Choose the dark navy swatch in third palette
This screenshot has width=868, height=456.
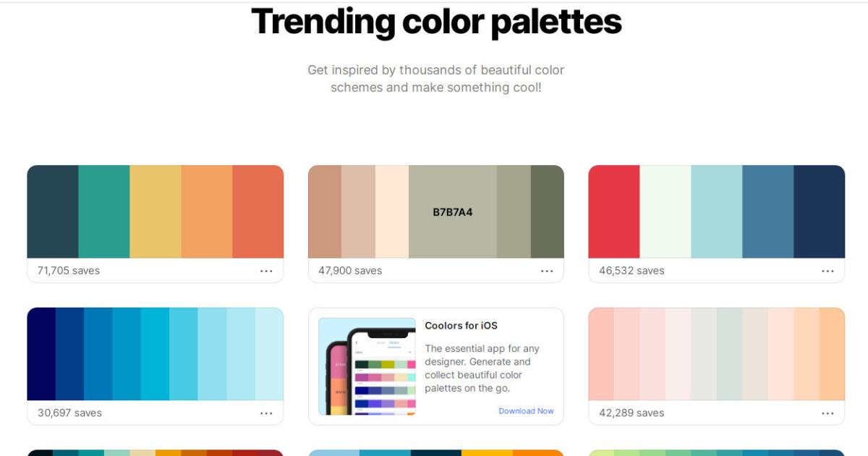point(819,212)
